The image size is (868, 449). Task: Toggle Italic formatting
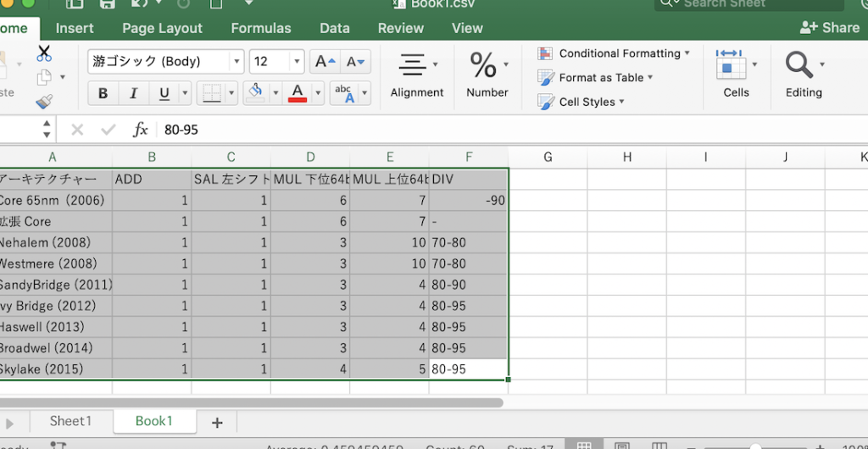(133, 93)
